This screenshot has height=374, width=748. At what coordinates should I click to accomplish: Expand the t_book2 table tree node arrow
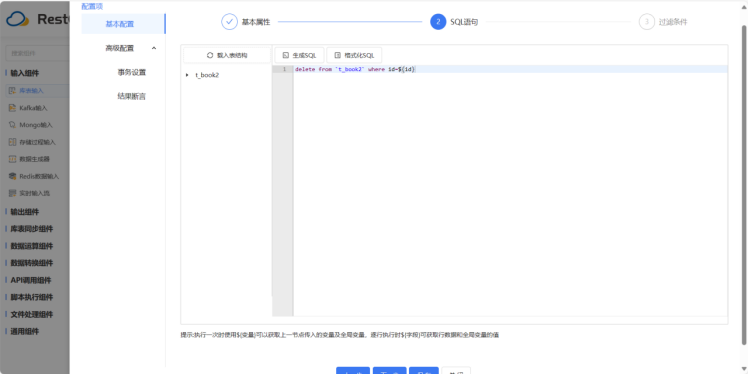click(187, 75)
